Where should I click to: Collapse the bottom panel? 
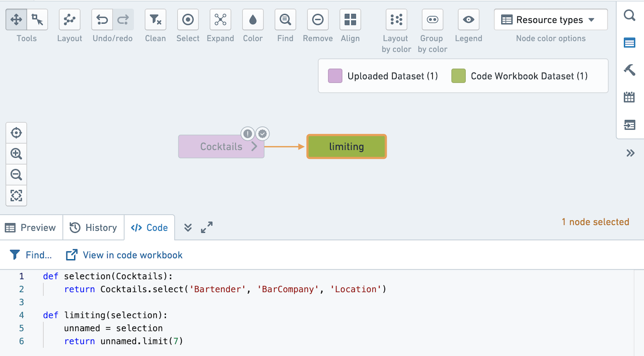188,228
